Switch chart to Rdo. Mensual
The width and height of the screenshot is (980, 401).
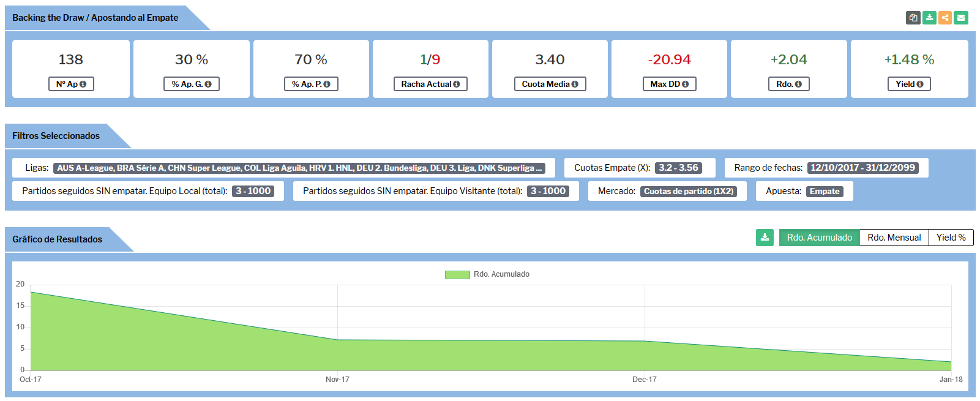pyautogui.click(x=894, y=238)
